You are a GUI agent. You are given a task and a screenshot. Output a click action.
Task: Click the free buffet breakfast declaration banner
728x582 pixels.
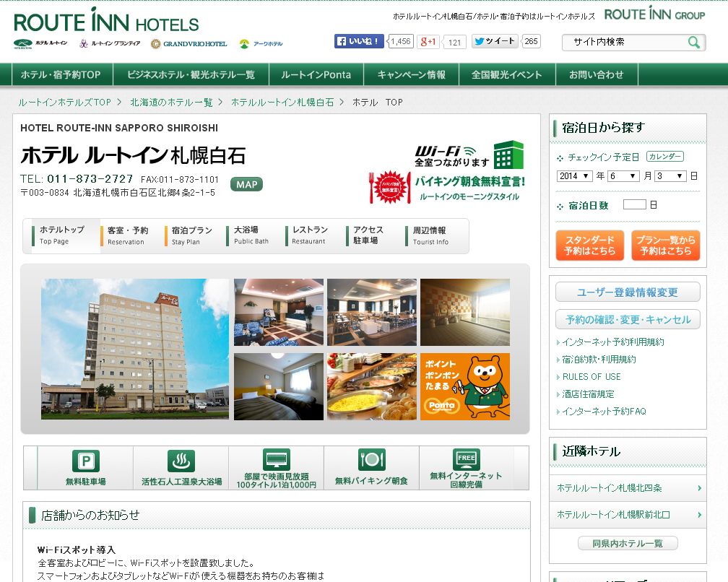pos(447,188)
